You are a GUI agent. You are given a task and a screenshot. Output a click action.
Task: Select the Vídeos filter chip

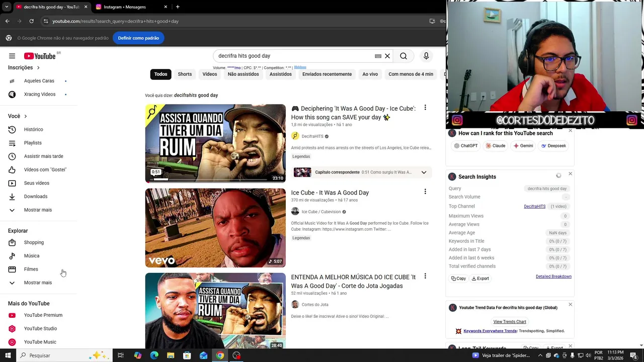[210, 74]
